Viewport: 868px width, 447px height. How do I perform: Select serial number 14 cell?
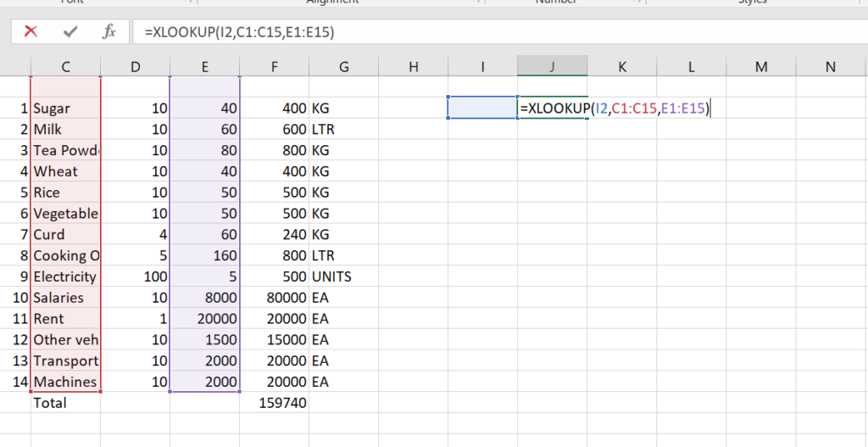point(15,382)
